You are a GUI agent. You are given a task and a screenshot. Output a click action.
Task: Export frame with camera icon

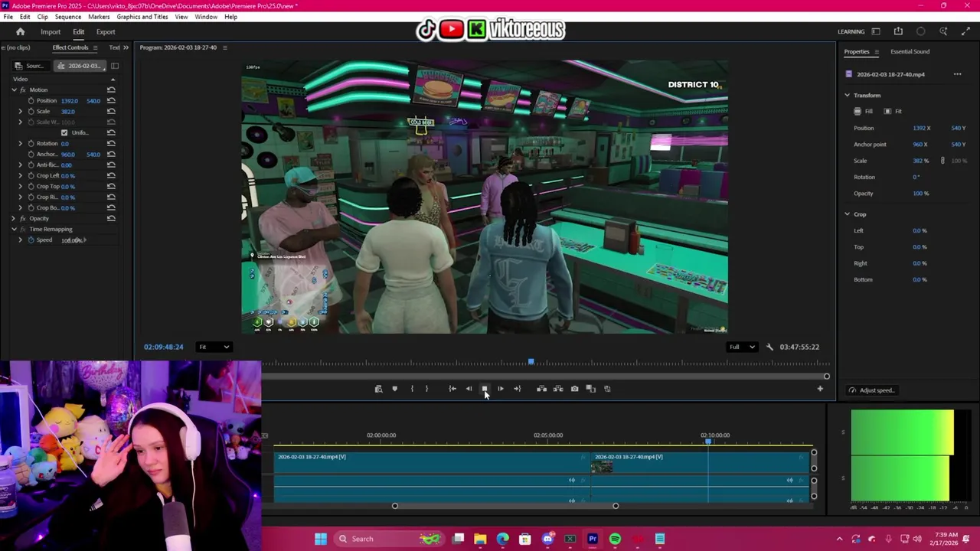(x=574, y=389)
